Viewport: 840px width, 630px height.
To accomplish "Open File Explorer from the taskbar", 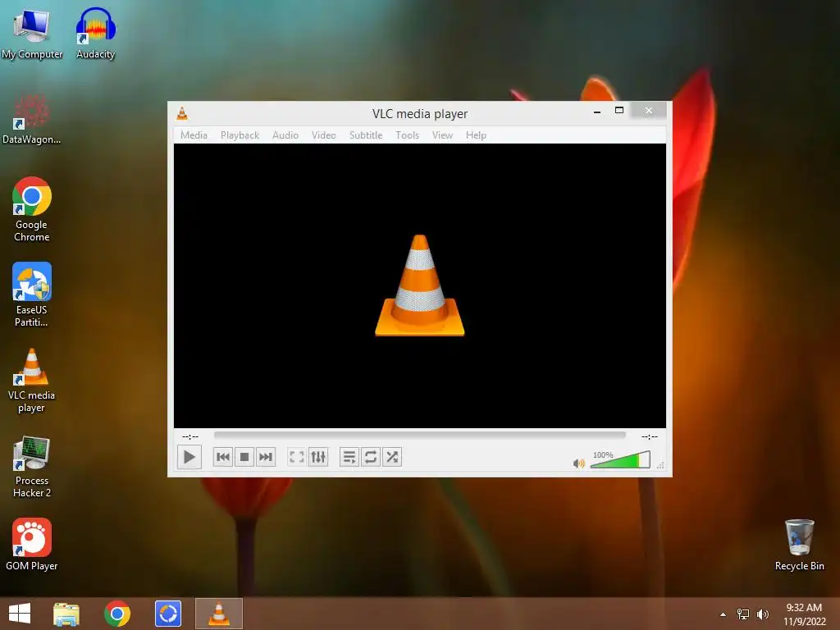I will 66,614.
